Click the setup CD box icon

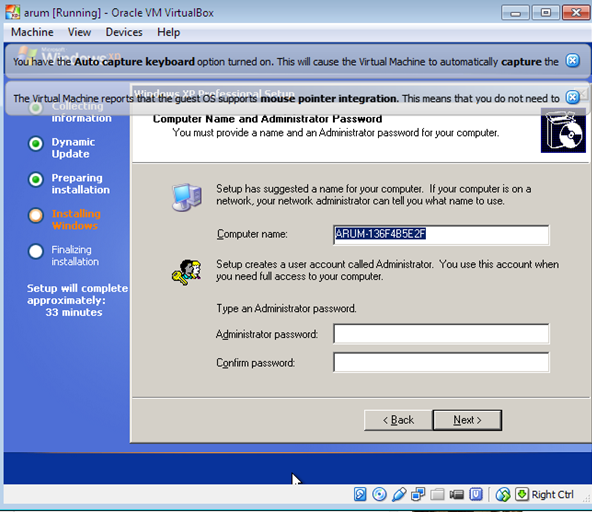pos(563,131)
